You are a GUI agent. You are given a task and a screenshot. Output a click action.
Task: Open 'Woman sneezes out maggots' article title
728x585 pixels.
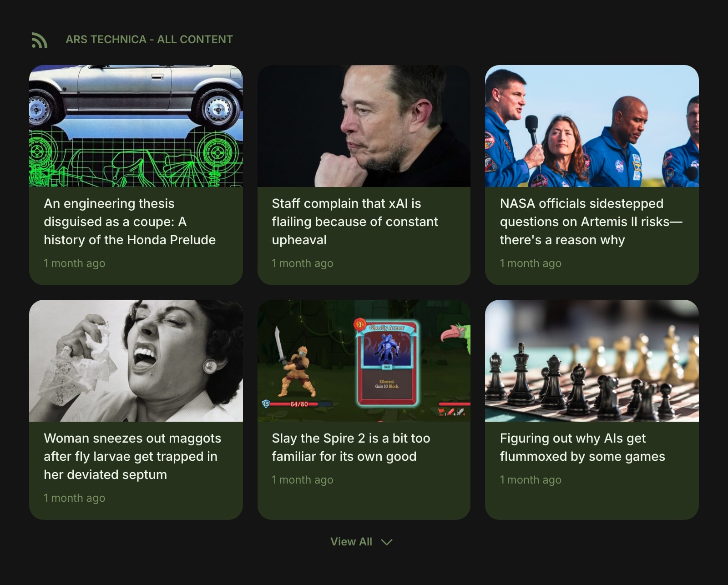(132, 456)
